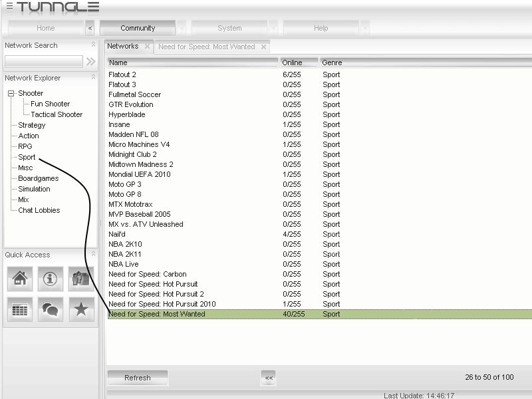Image resolution: width=532 pixels, height=399 pixels.
Task: Open the chat bubbles quick access icon
Action: tap(51, 310)
